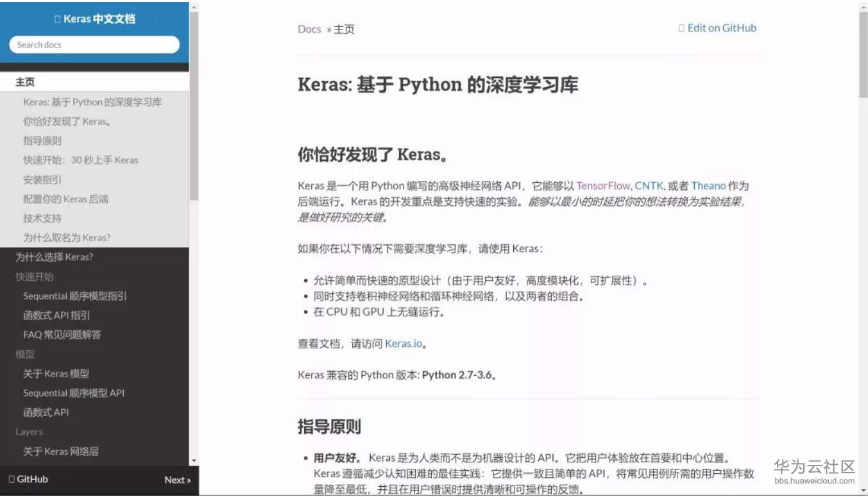Open Sequential 顺序模型 API page

tap(74, 392)
